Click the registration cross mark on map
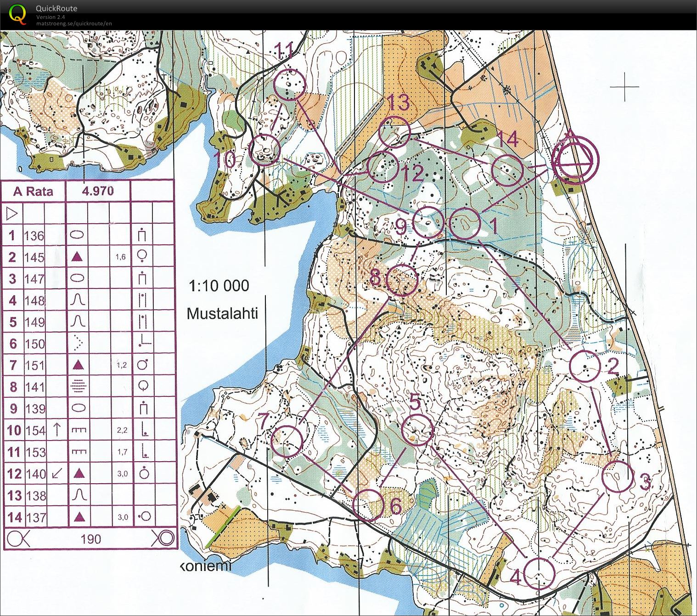697x616 pixels. tap(624, 86)
